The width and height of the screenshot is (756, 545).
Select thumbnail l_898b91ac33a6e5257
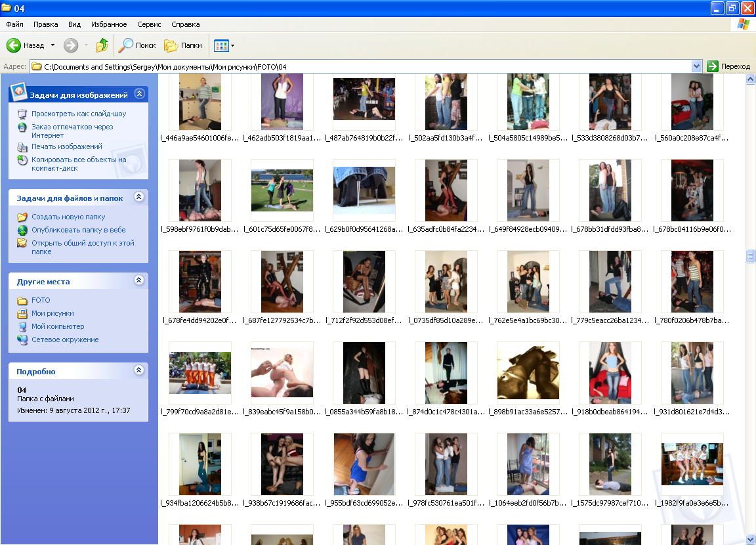(x=528, y=373)
